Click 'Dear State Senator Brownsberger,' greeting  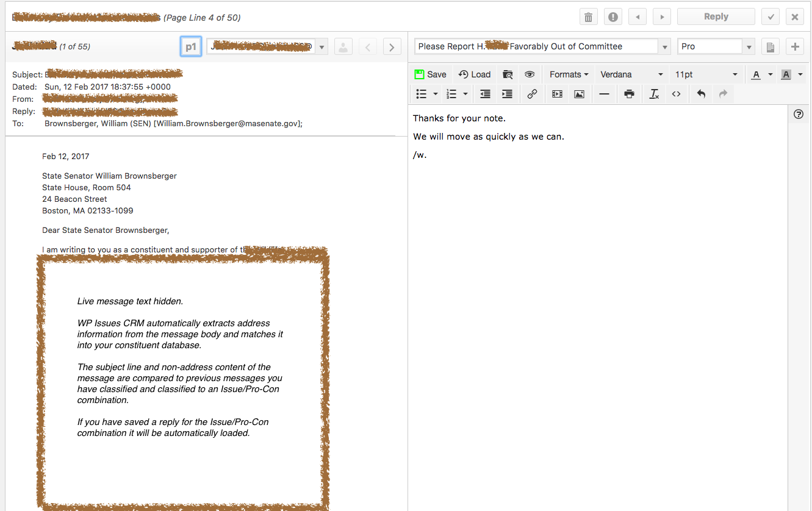coord(106,230)
